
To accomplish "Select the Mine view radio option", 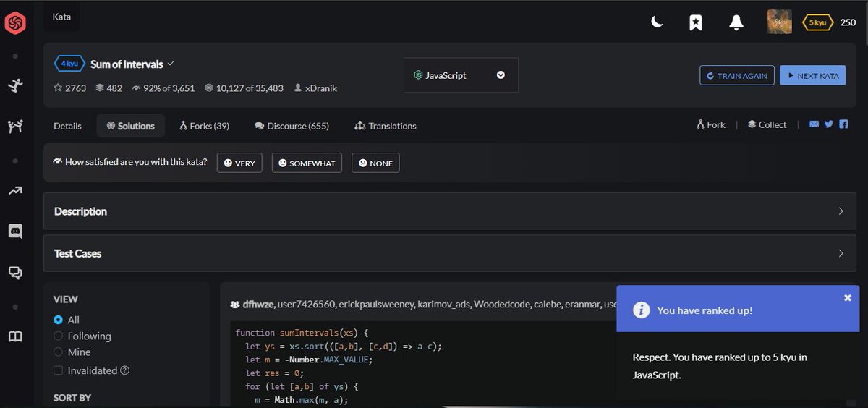I will (58, 352).
